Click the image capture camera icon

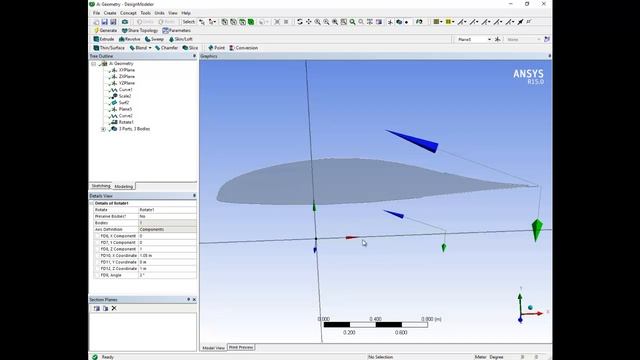(125, 22)
